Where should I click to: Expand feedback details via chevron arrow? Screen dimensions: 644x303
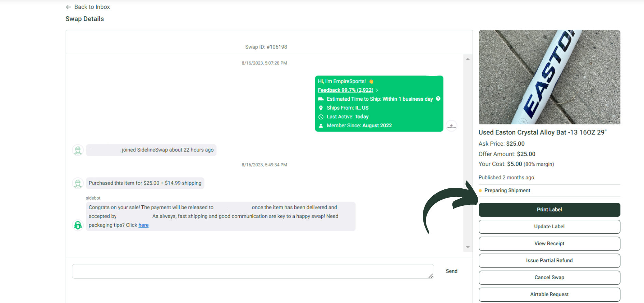(377, 90)
